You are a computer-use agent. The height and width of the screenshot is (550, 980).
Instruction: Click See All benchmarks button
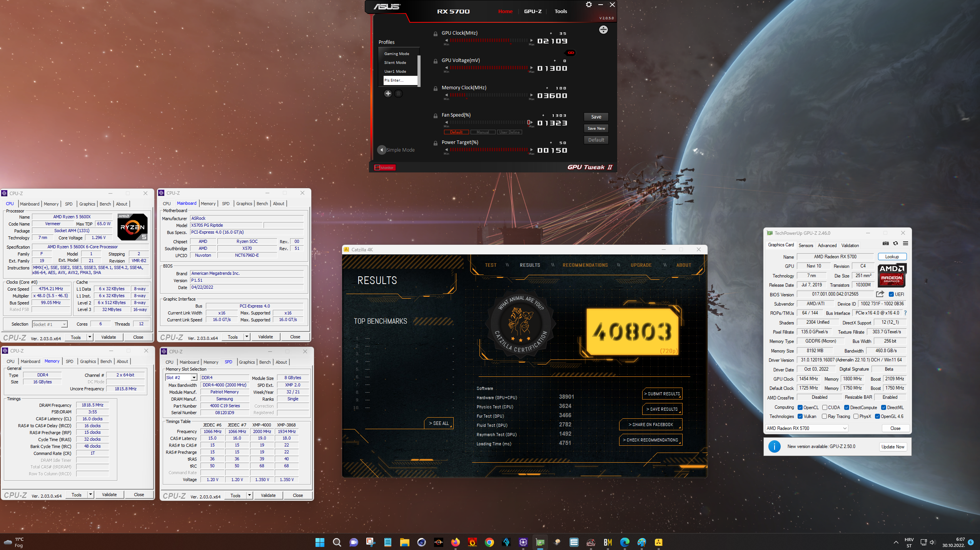click(439, 423)
